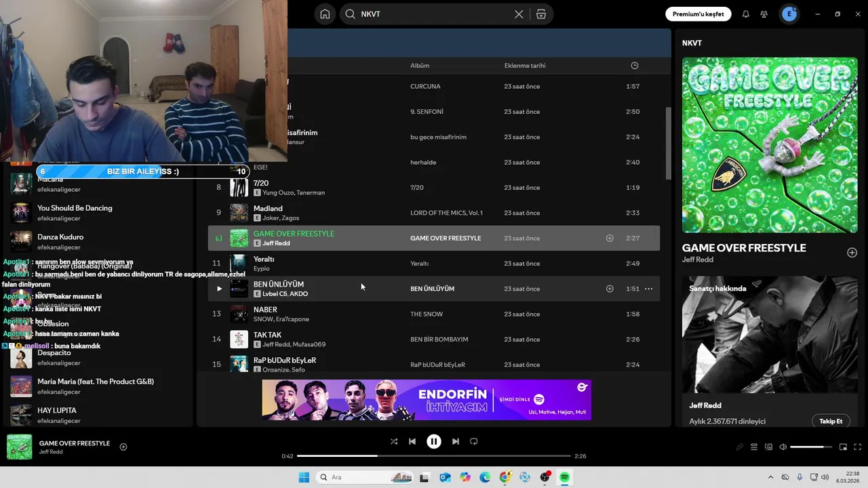Open NKVT panel header title
The height and width of the screenshot is (488, 868).
click(x=692, y=43)
